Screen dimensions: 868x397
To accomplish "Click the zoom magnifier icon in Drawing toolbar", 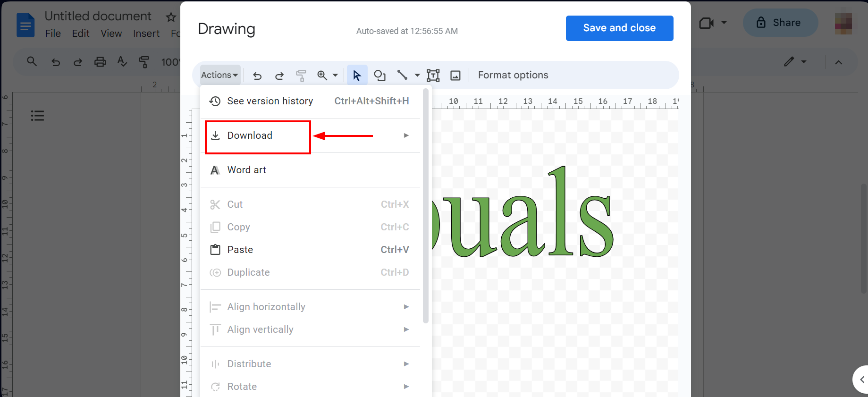I will (x=322, y=75).
